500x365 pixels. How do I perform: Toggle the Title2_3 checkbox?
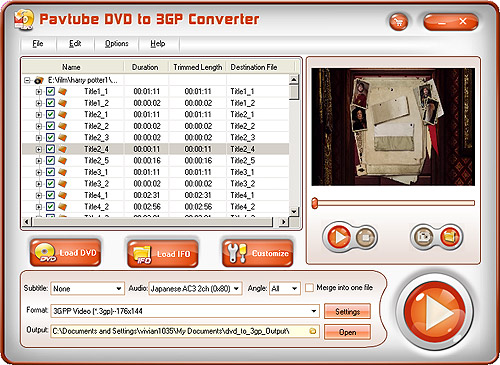[x=50, y=137]
